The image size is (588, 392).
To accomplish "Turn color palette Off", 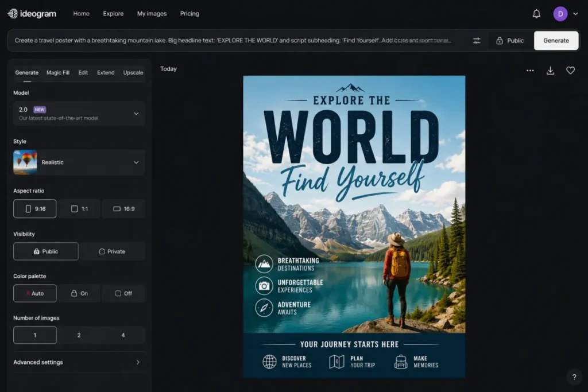I will tap(123, 293).
